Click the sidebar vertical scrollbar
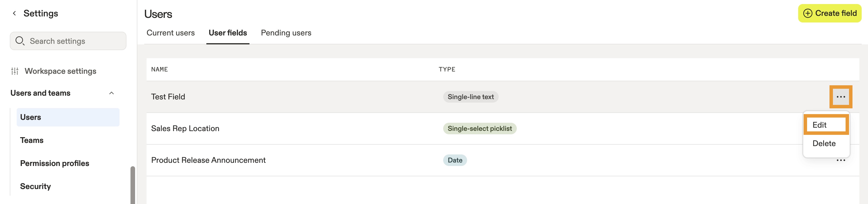Screen dimensions: 868x204 (x=132, y=185)
